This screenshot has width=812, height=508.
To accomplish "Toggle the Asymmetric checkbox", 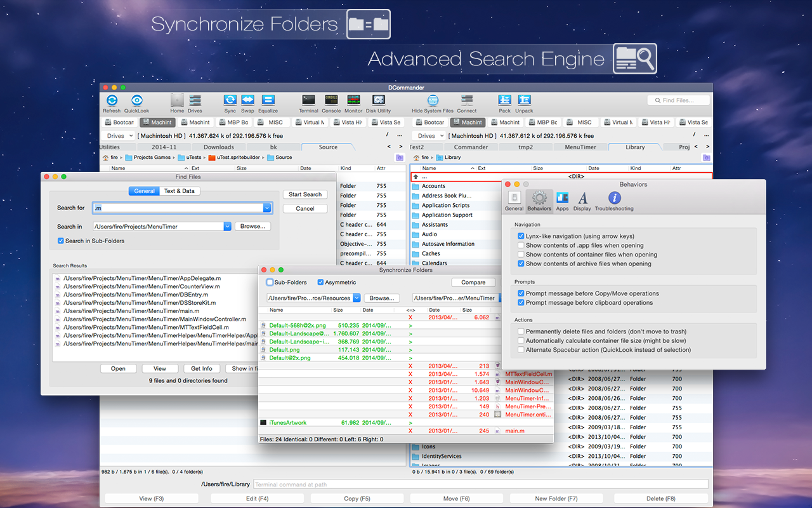I will [320, 283].
